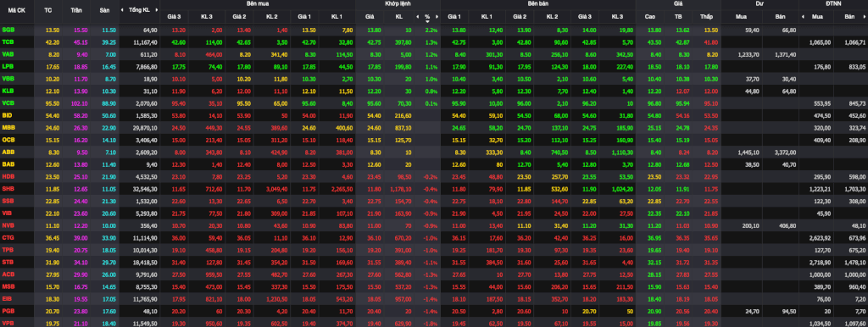Click SGB percent change 2.2%
868x327 pixels.
pyautogui.click(x=431, y=30)
